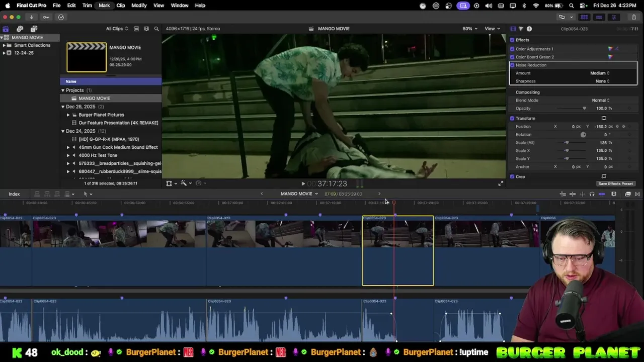The width and height of the screenshot is (644, 362).
Task: Expand Burger Planet Pictures clip
Action: (x=68, y=115)
